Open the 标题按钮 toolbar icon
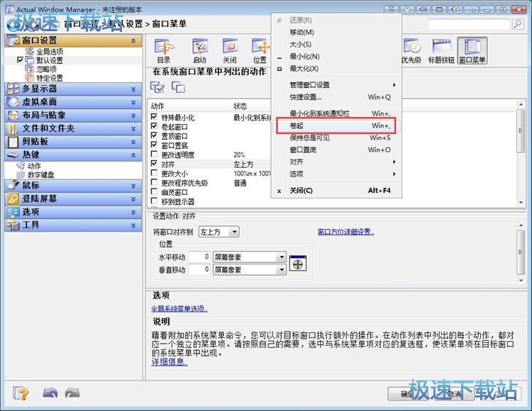The image size is (532, 411). click(440, 50)
